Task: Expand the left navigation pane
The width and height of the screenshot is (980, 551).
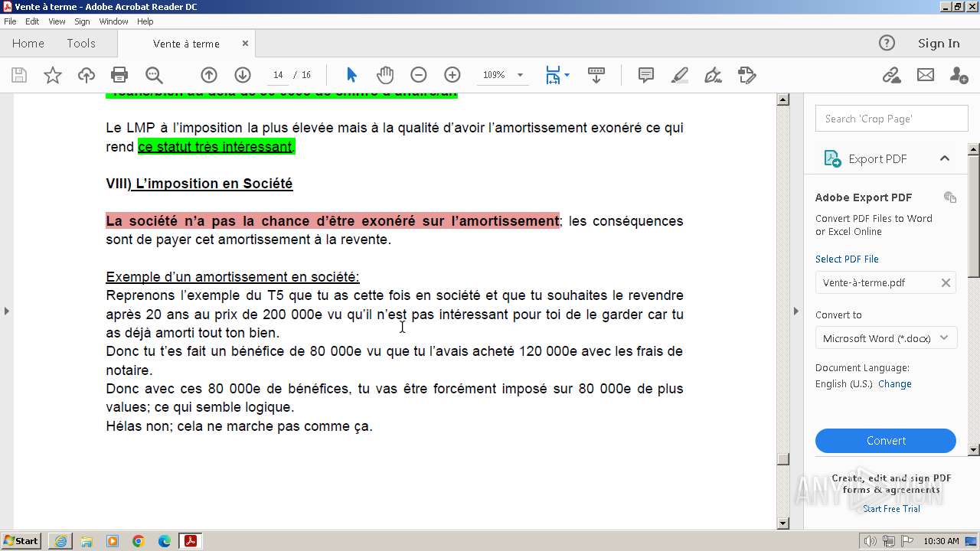Action: click(x=6, y=311)
